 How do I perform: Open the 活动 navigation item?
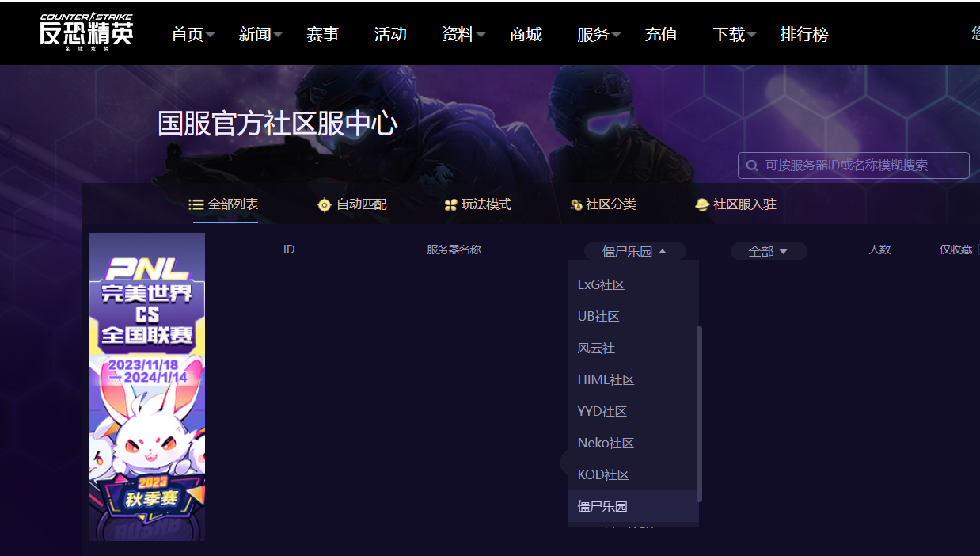[390, 34]
